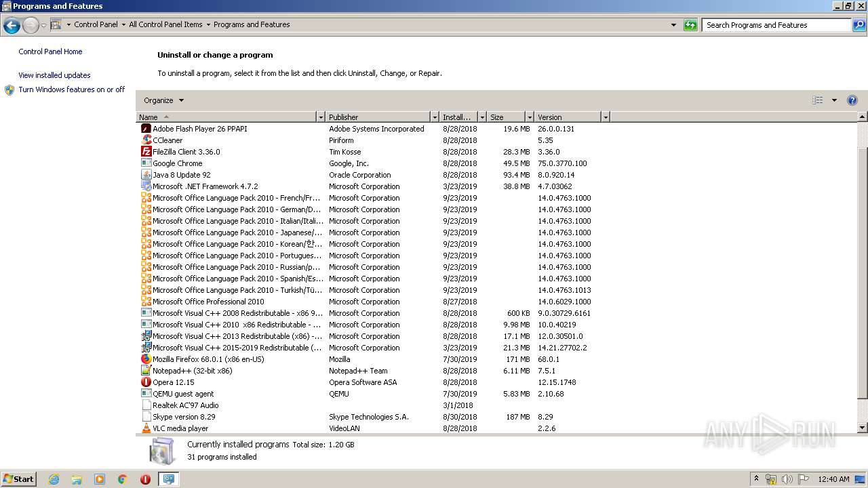Viewport: 868px width, 488px height.
Task: Click the Start button
Action: click(x=18, y=479)
